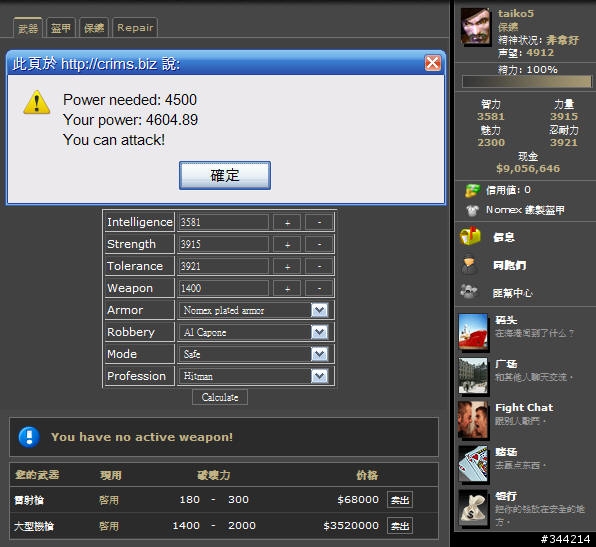Image resolution: width=596 pixels, height=547 pixels.
Task: Open the Mode dropdown arrow
Action: tap(319, 354)
